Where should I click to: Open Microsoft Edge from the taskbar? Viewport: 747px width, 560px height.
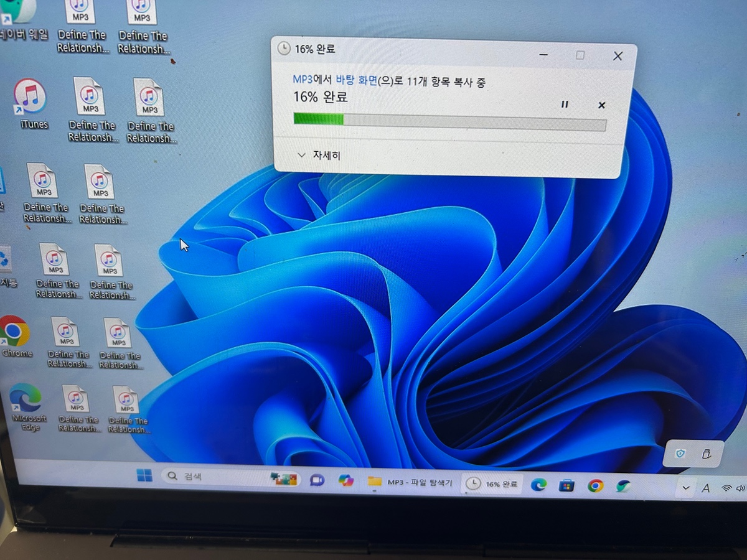[538, 484]
